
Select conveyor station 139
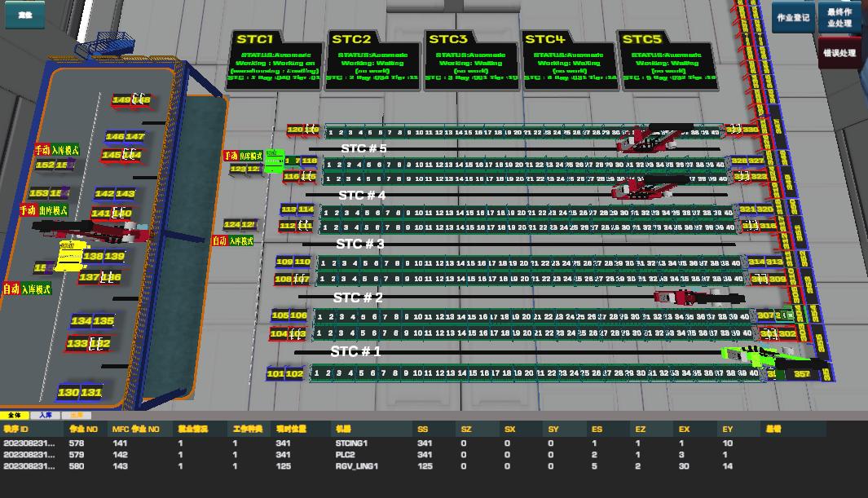click(114, 256)
